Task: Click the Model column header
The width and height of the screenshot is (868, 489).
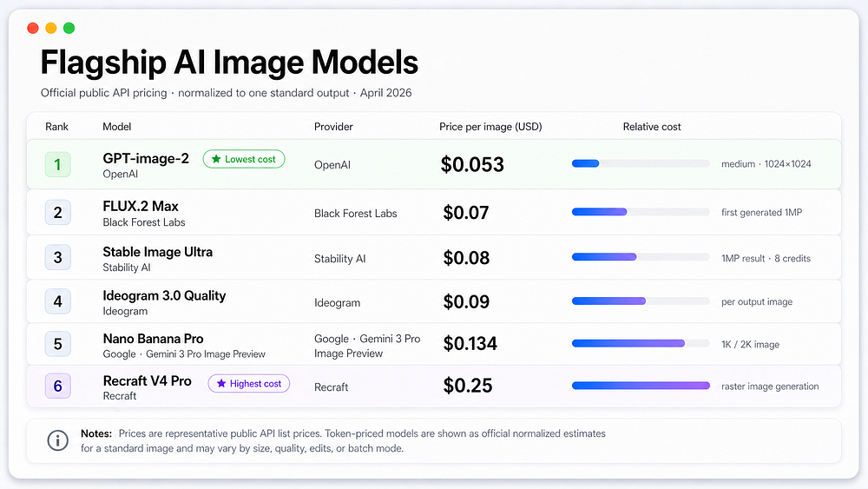Action: 117,127
